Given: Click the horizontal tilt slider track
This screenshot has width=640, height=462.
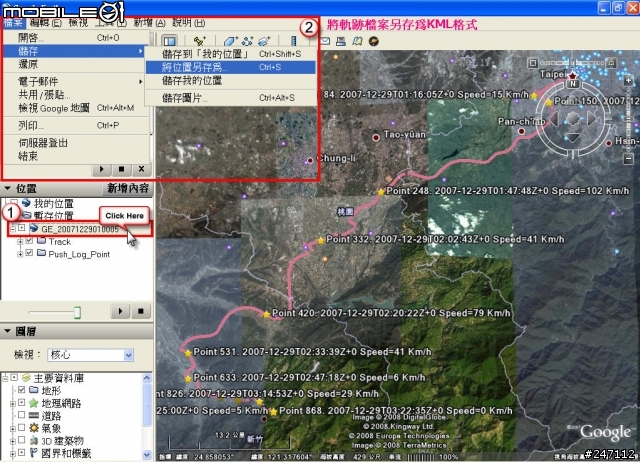Looking at the screenshot, I should pos(572,63).
